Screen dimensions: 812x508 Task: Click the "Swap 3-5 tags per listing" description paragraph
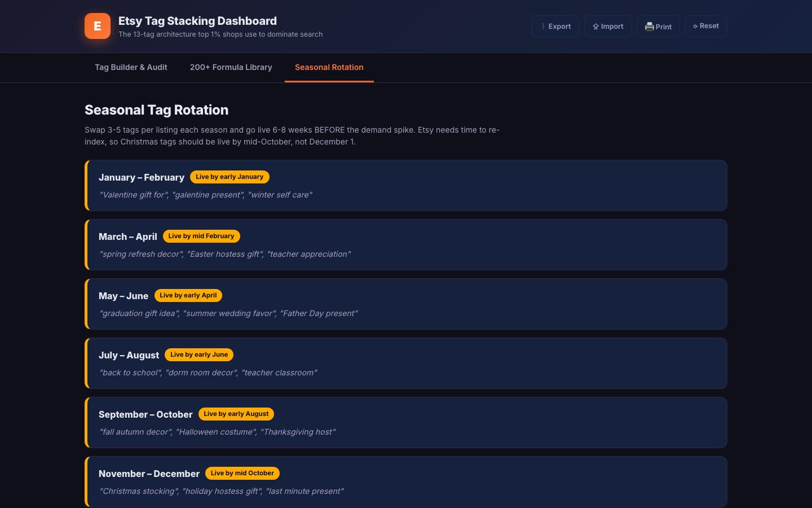[x=292, y=135]
